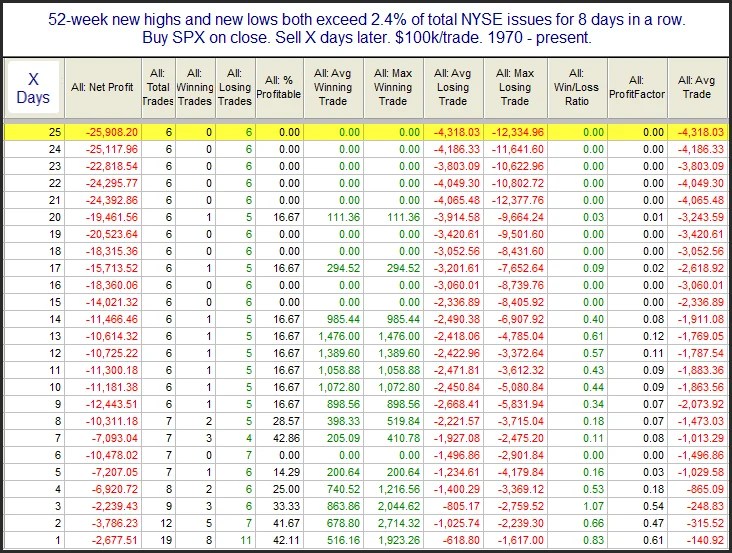Viewport: 732px width, 553px height.
Task: Click the All: Max Winning Trade header
Action: (393, 87)
